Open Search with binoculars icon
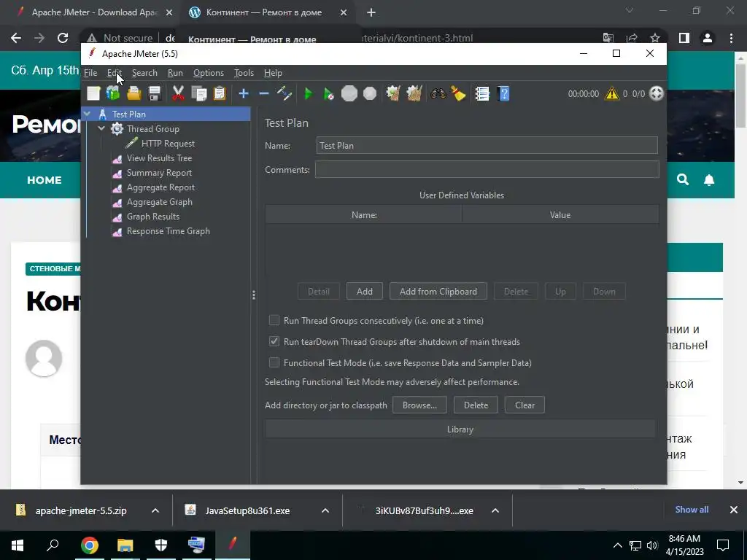Screen dimensions: 747x560 pos(438,93)
